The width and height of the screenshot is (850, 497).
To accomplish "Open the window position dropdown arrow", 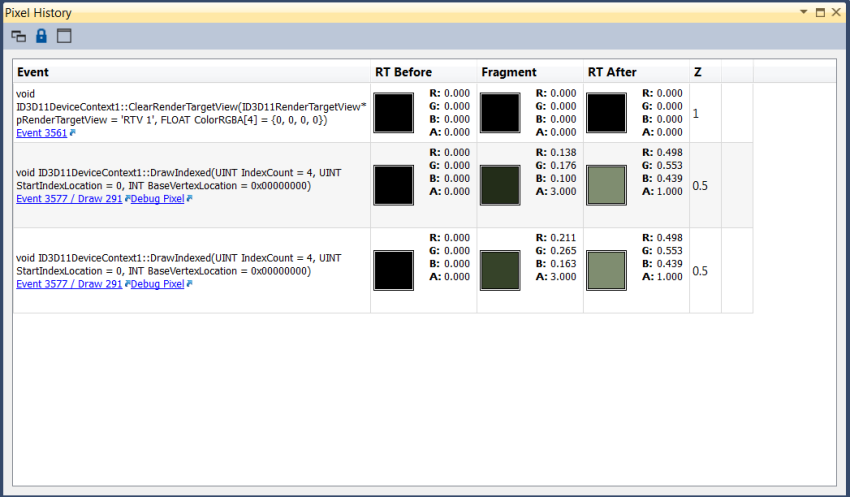I will pos(803,12).
